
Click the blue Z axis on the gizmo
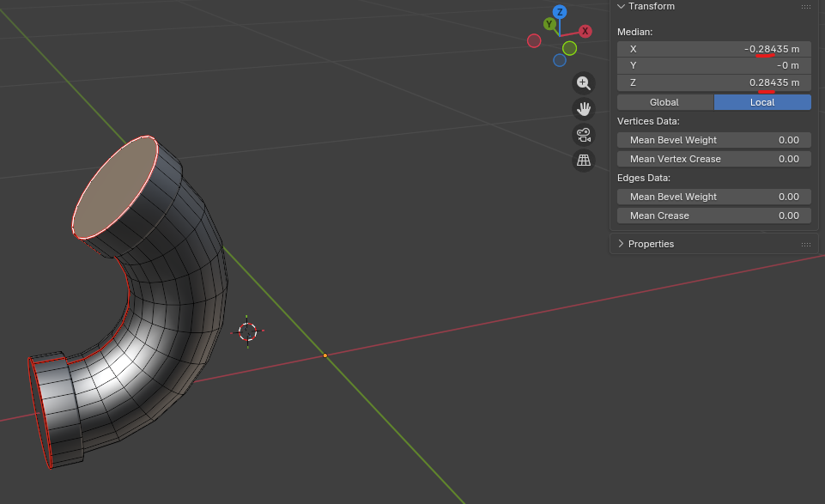tap(559, 12)
